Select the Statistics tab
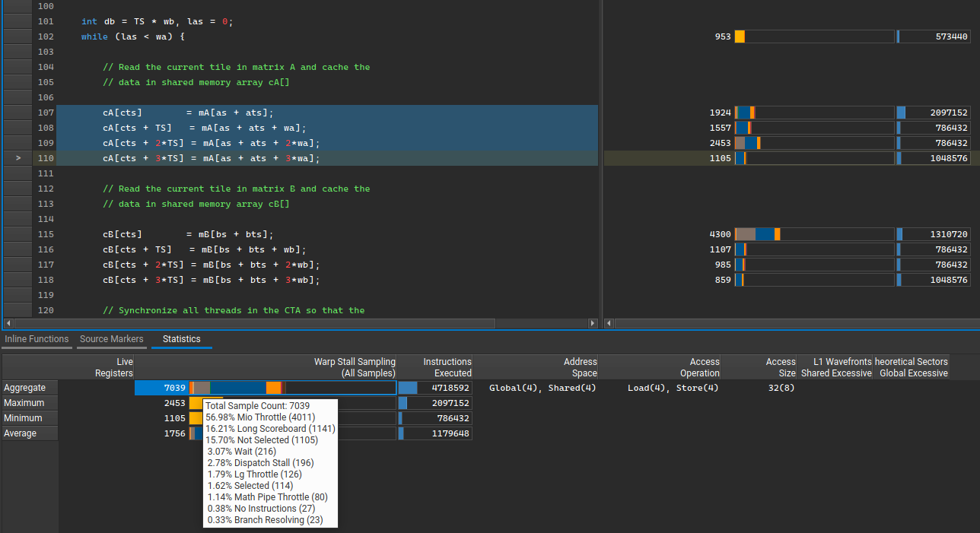The image size is (980, 533). [x=181, y=339]
